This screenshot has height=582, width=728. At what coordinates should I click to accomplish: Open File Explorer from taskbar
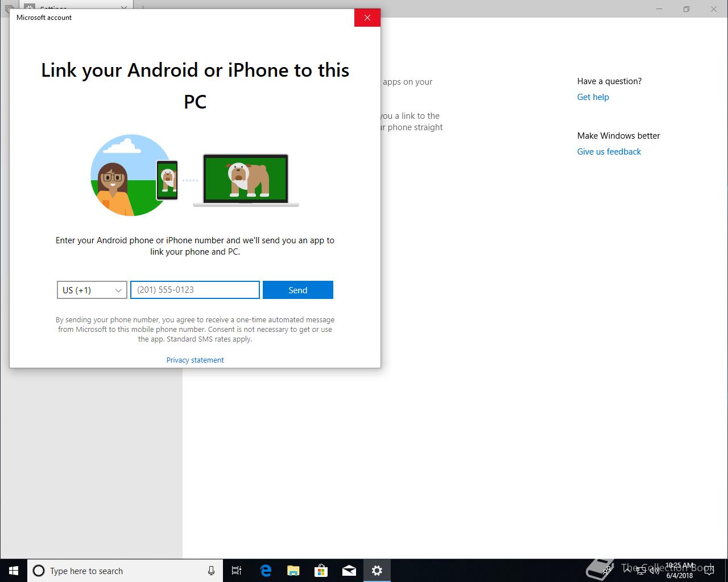tap(293, 571)
